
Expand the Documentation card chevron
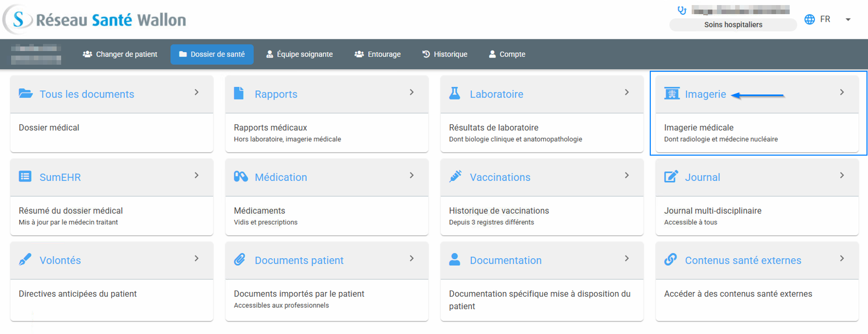click(626, 259)
